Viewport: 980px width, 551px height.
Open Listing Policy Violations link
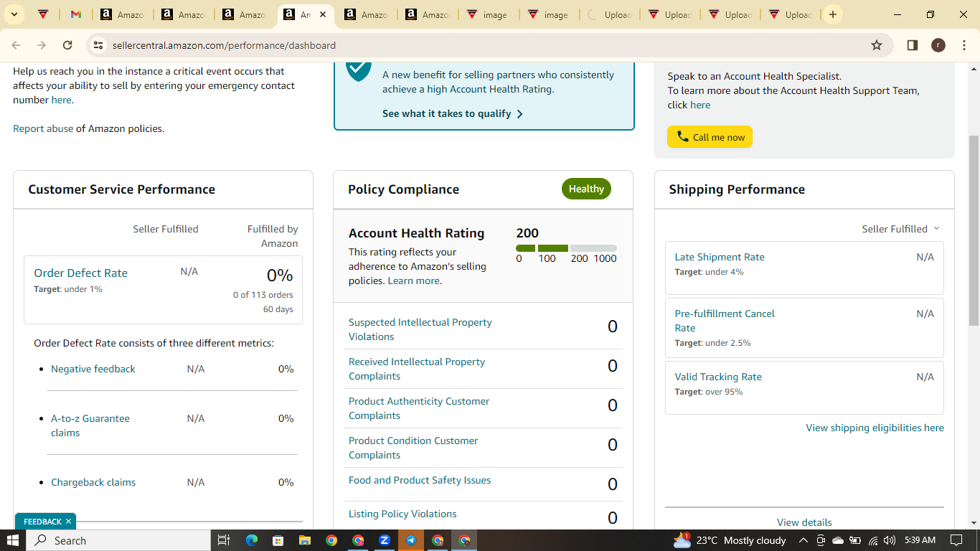pos(402,514)
